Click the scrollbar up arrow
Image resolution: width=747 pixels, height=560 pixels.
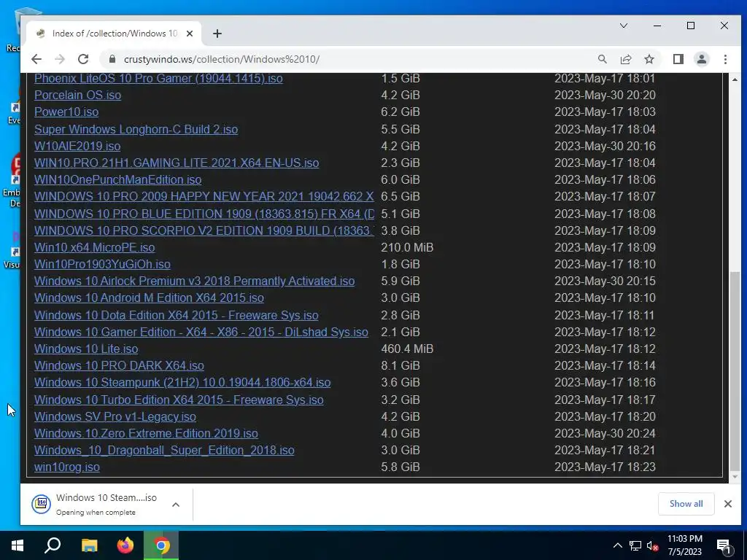click(734, 79)
